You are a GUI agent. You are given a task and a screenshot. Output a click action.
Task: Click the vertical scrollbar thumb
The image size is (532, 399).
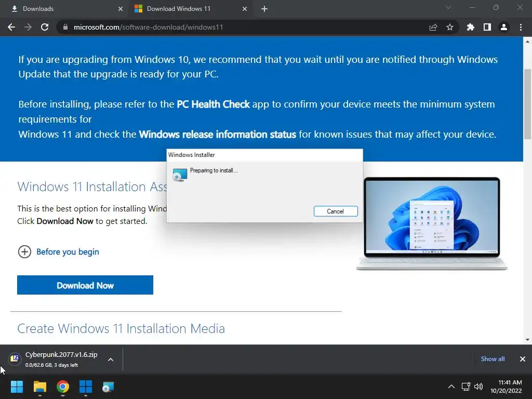click(x=527, y=104)
